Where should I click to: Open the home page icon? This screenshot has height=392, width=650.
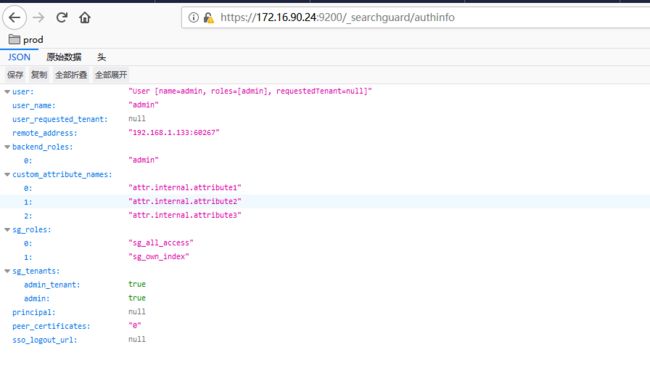point(85,17)
